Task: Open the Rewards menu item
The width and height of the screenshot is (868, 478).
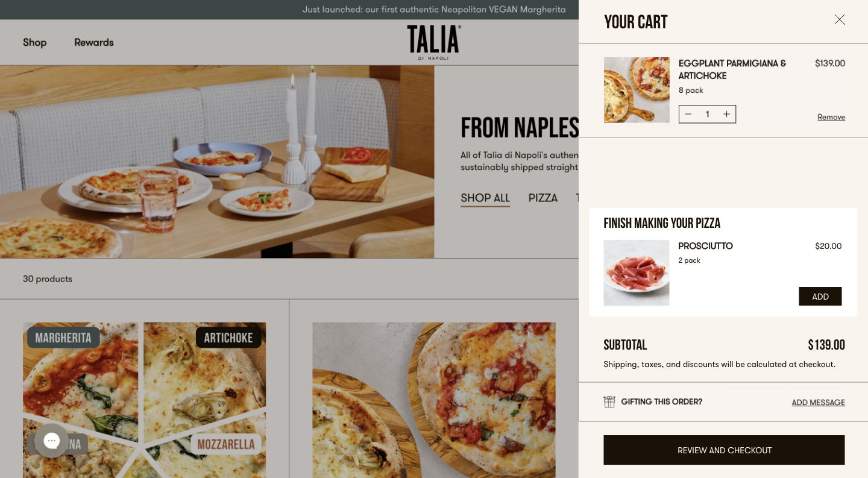Action: click(x=94, y=42)
